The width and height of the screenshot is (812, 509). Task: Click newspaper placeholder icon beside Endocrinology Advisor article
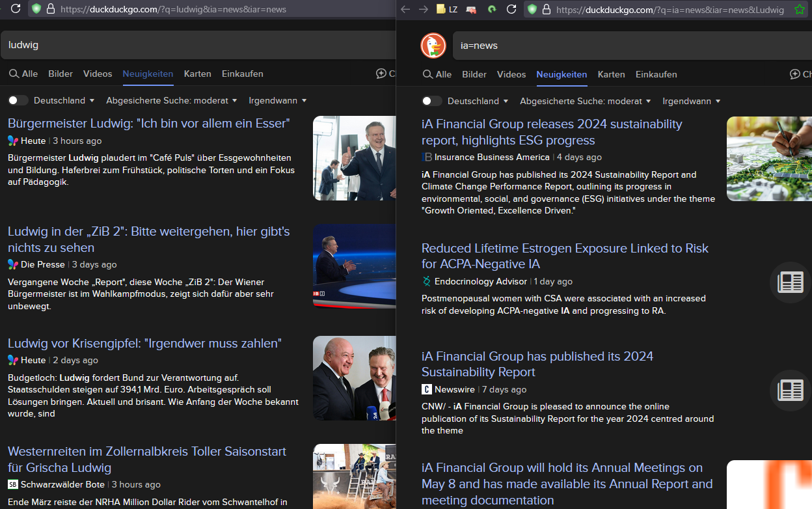(x=791, y=282)
